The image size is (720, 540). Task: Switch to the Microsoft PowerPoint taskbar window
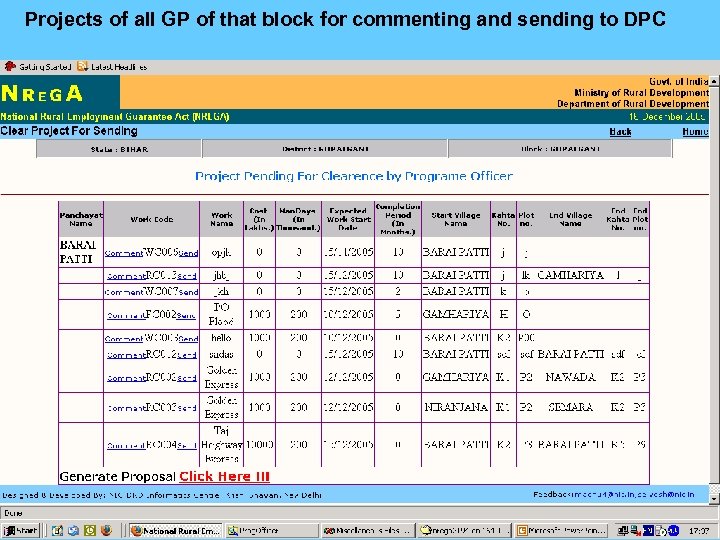(562, 531)
